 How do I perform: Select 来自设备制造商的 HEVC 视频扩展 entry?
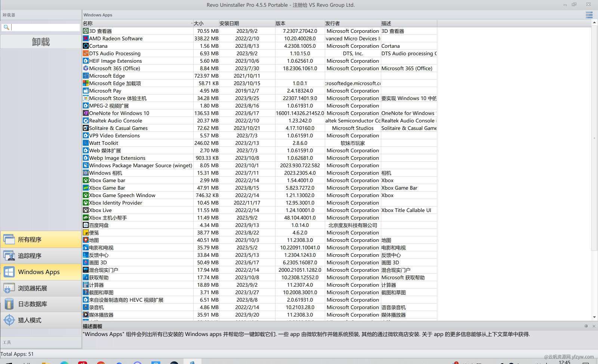(x=259, y=300)
